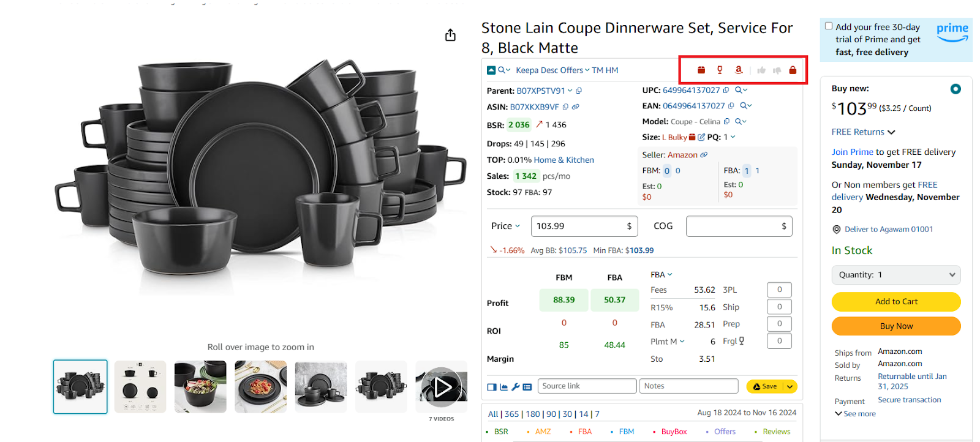Image resolution: width=980 pixels, height=442 pixels.
Task: Select the Buy new radio button
Action: pos(955,89)
